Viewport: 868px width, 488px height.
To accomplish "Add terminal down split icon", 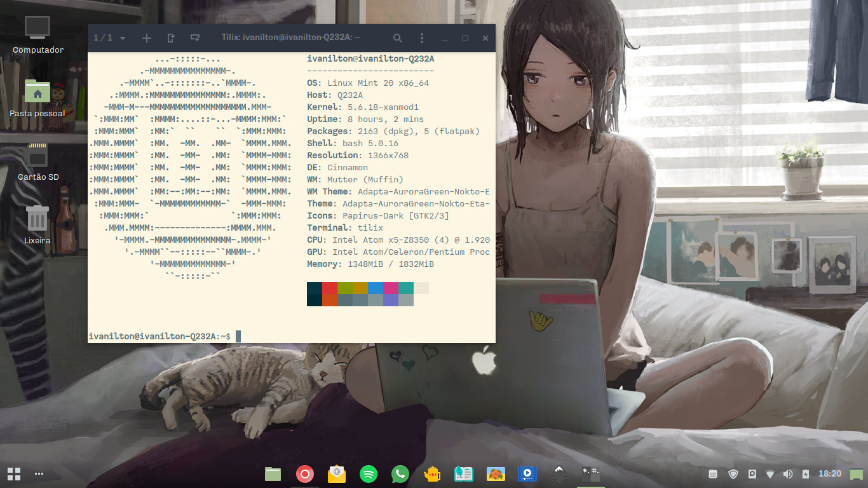I will [x=195, y=38].
